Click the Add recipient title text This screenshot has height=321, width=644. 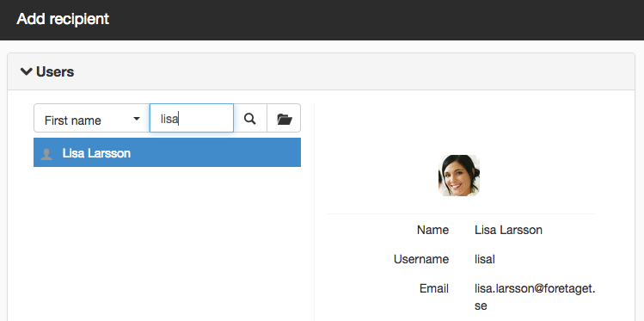coord(63,19)
